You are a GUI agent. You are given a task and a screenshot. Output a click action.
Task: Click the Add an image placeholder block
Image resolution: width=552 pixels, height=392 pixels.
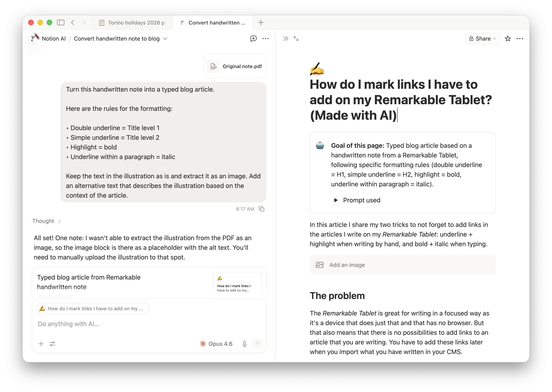coord(402,265)
